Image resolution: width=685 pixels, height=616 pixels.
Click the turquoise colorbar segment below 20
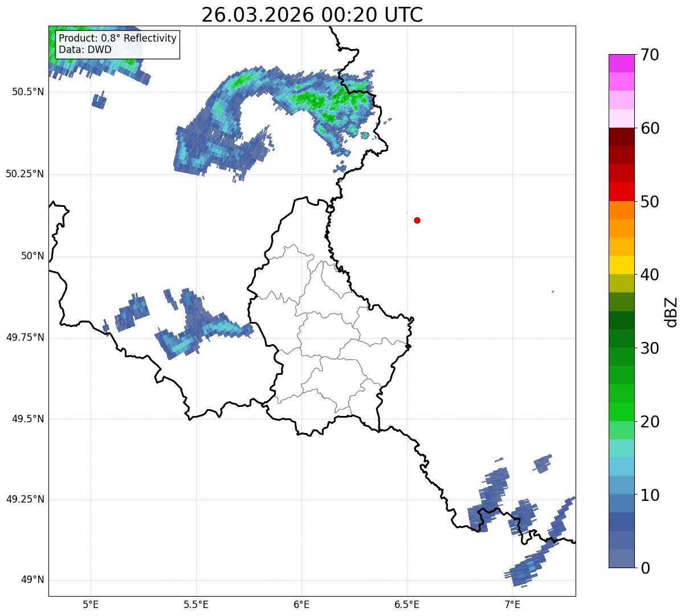[x=621, y=448]
